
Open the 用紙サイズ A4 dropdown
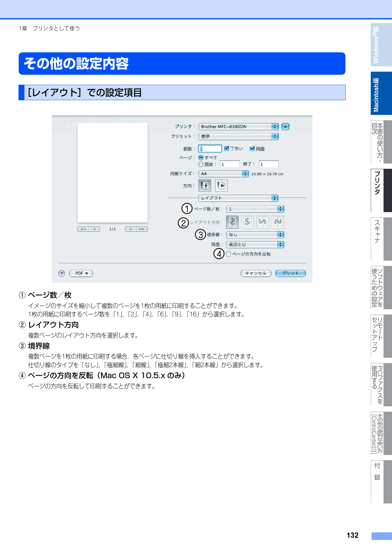pos(224,173)
